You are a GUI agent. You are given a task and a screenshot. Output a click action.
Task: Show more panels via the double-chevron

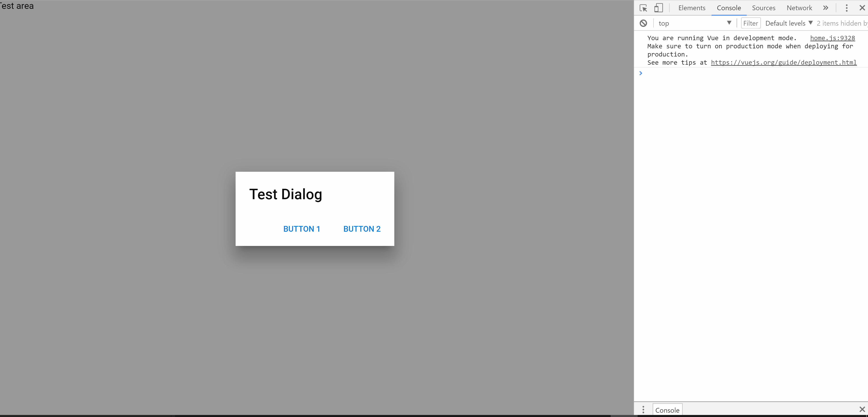826,7
